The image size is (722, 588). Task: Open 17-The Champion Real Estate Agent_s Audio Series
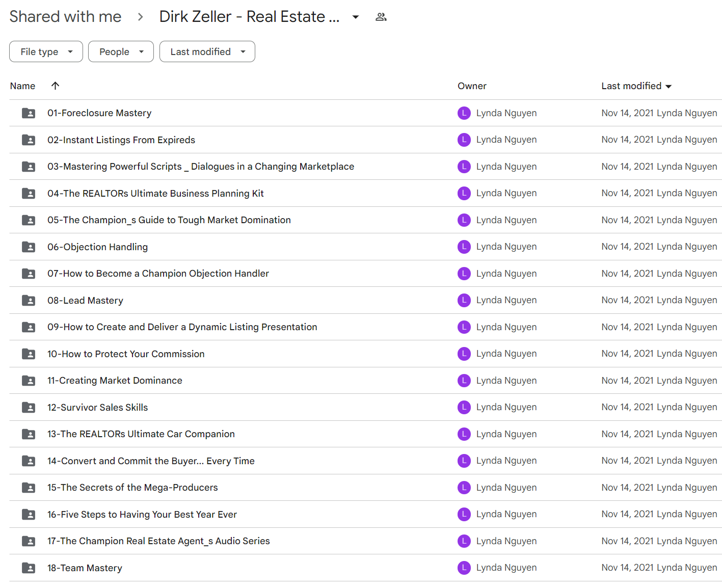point(158,541)
